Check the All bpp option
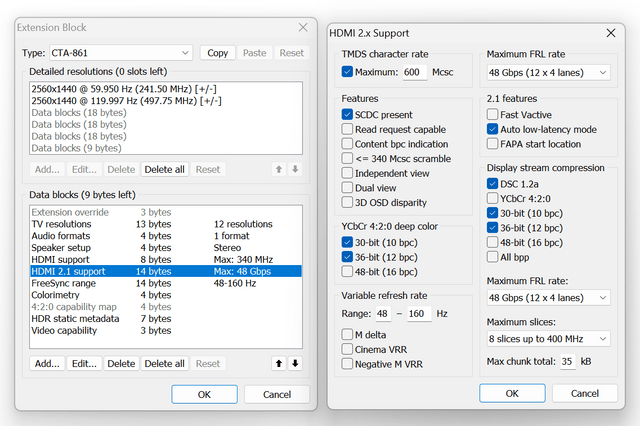This screenshot has height=426, width=640. click(492, 257)
